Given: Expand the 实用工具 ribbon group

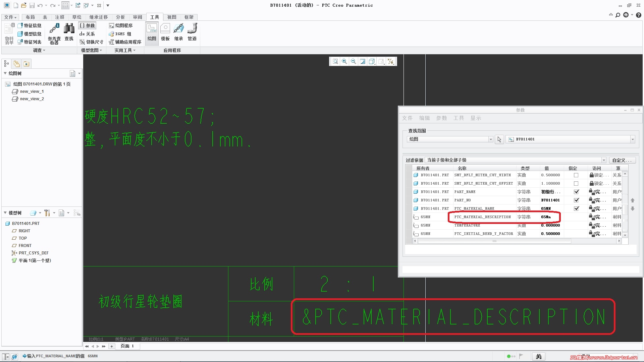Looking at the screenshot, I should click(x=125, y=50).
